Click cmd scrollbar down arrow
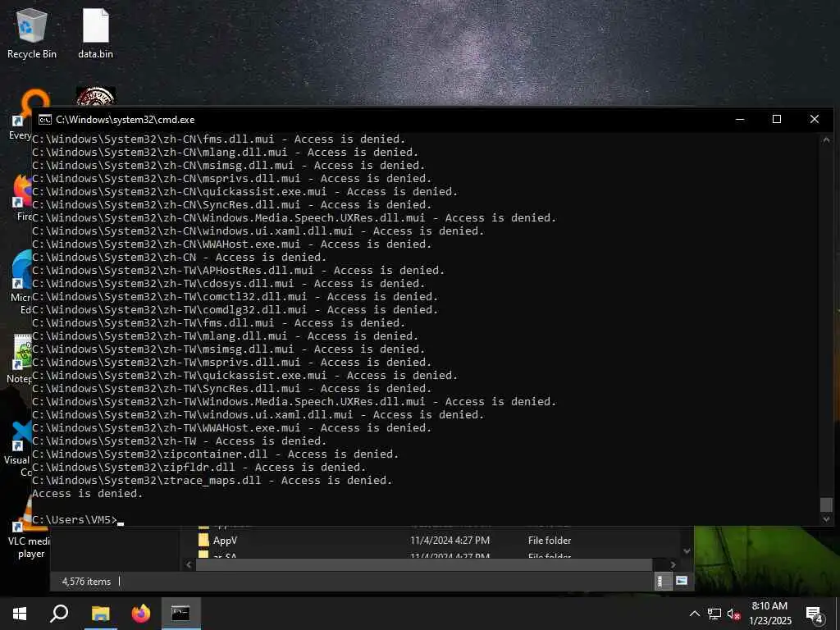This screenshot has height=630, width=840. [826, 518]
